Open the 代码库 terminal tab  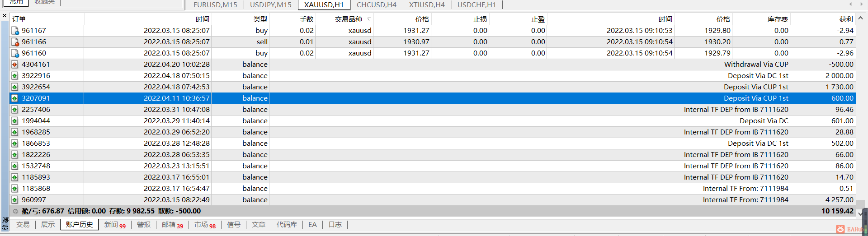click(x=287, y=225)
